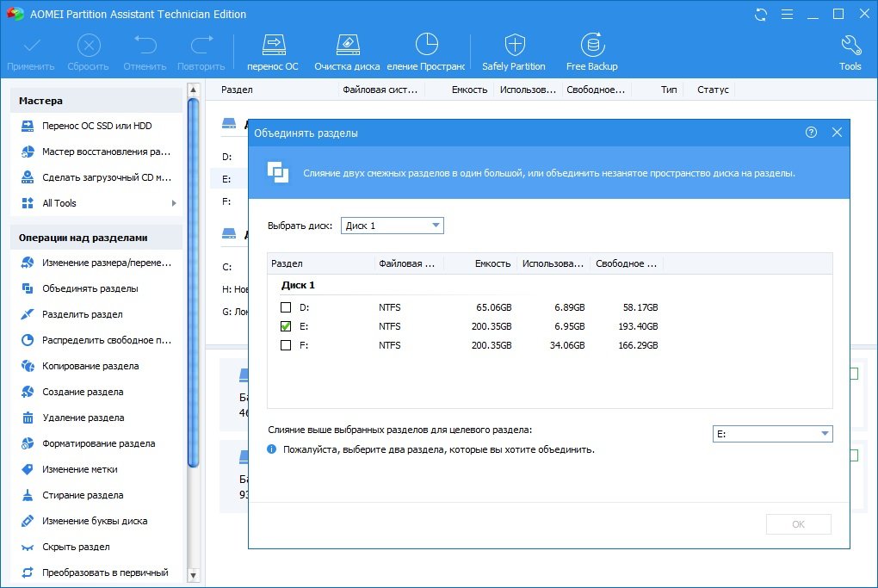Viewport: 878px width, 588px height.
Task: Open the Выбрать диск dropdown
Action: [x=393, y=226]
